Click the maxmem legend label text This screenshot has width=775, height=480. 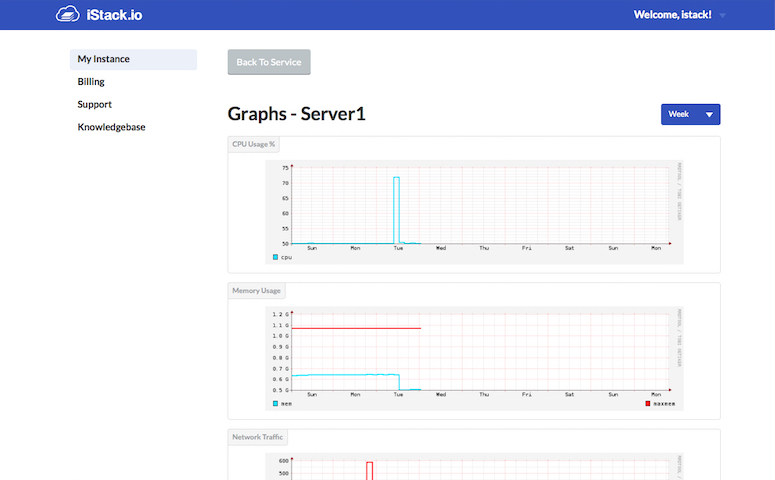664,403
